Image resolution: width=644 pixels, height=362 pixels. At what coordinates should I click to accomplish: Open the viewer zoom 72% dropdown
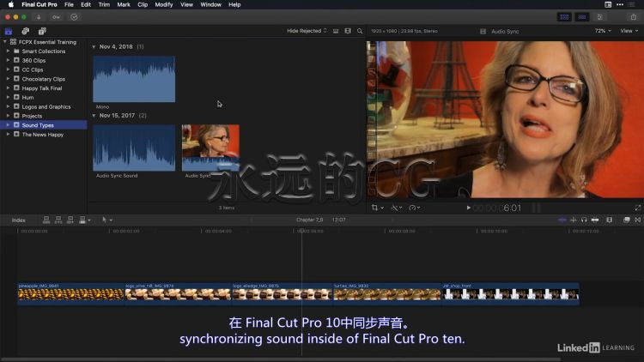(x=603, y=31)
